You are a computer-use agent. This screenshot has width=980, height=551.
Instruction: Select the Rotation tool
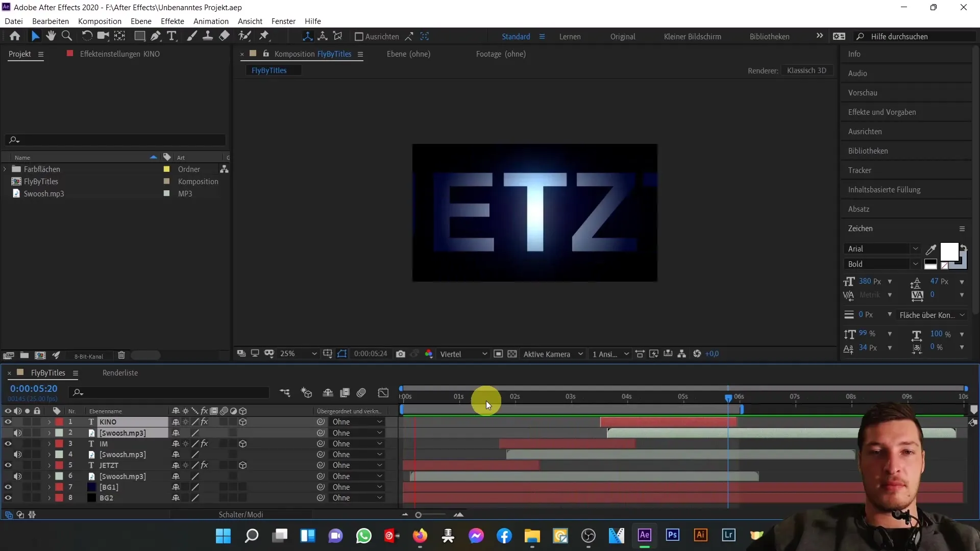point(87,36)
